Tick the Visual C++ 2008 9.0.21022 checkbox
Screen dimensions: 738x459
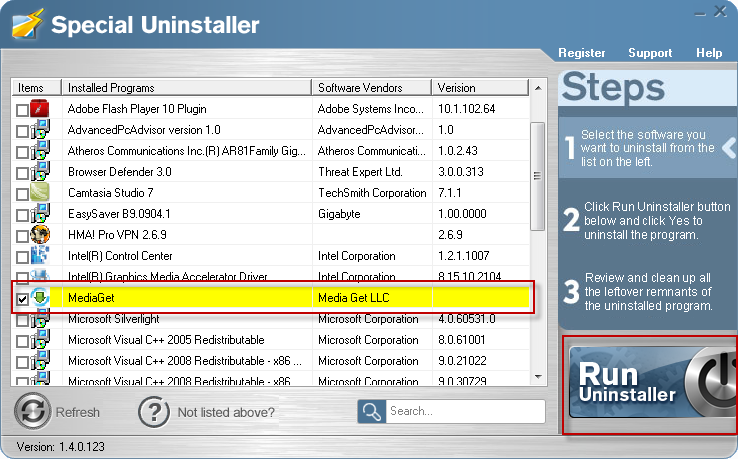[x=22, y=362]
